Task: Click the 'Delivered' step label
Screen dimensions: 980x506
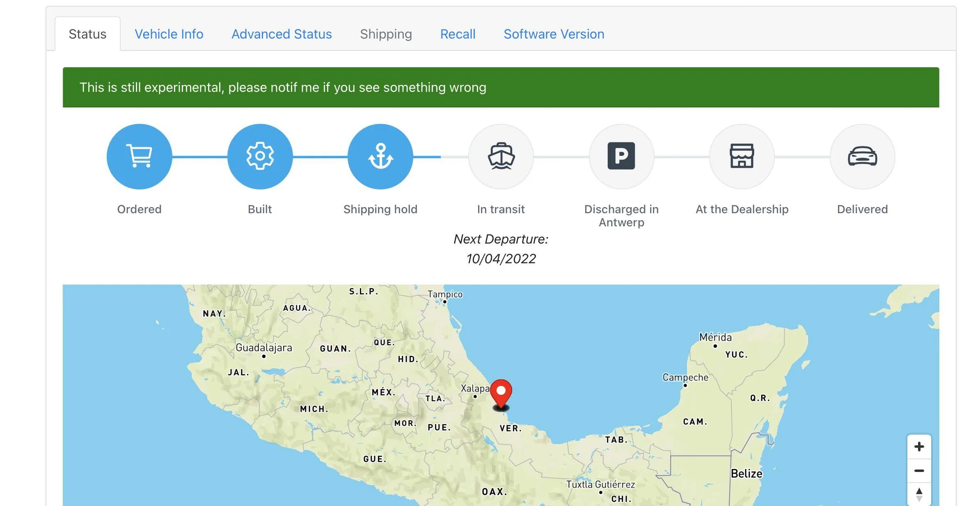Action: click(x=863, y=209)
